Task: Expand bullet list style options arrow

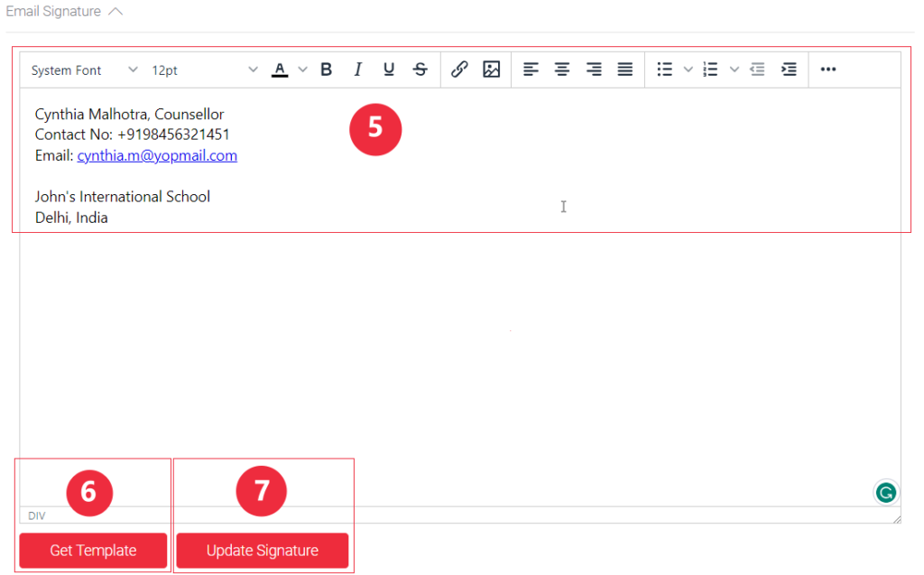Action: tap(688, 70)
